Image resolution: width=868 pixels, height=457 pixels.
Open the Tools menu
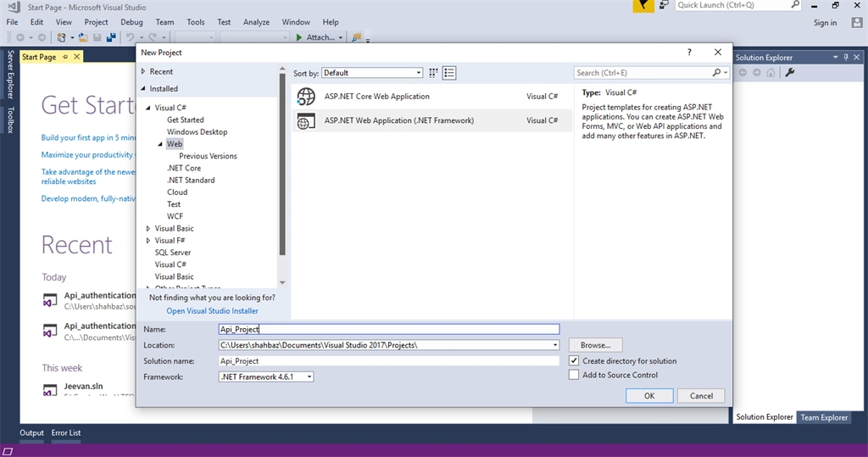196,22
